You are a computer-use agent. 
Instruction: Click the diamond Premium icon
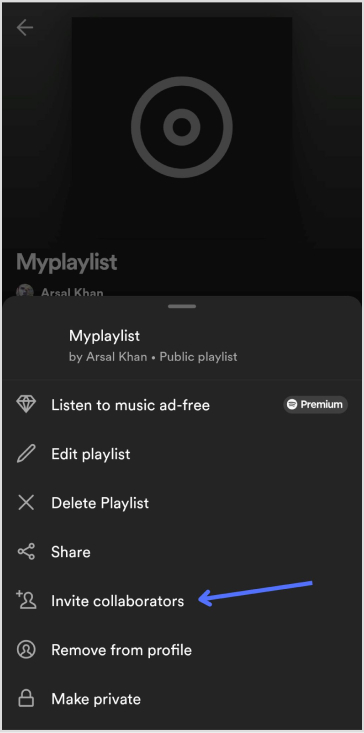point(26,404)
